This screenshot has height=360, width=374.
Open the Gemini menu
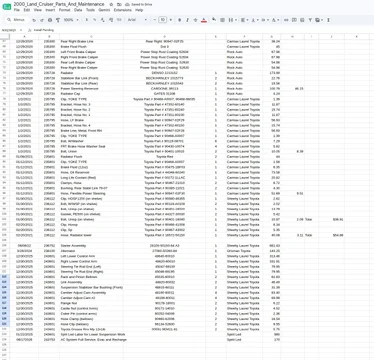(x=104, y=10)
